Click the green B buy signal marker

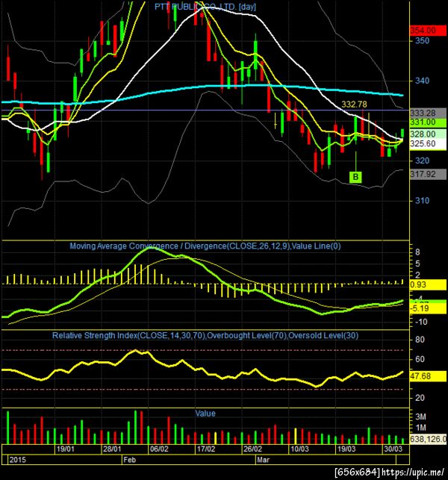coord(355,177)
